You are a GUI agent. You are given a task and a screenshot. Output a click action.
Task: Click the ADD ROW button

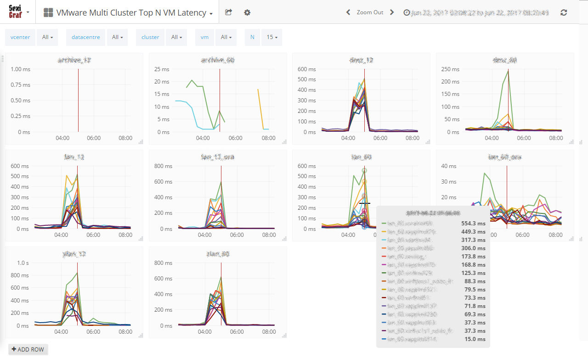pos(28,349)
